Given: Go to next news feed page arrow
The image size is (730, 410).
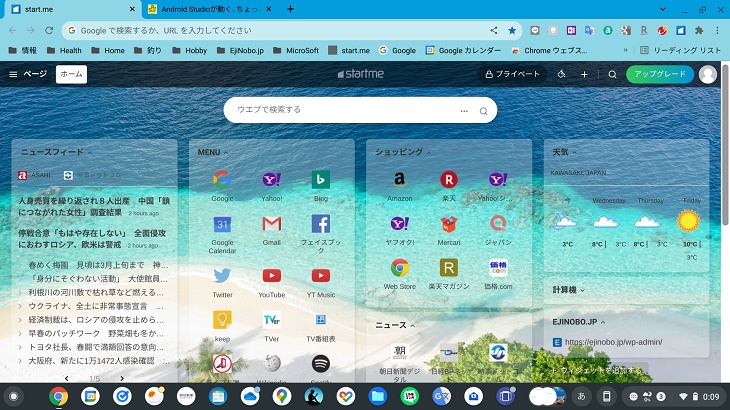Looking at the screenshot, I should coord(122,378).
